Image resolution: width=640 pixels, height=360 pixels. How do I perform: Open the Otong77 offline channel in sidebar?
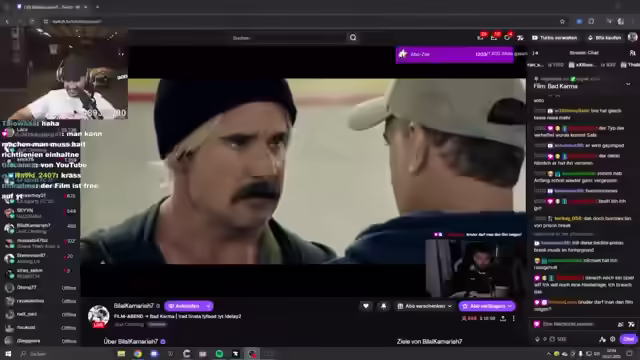[x=40, y=288]
